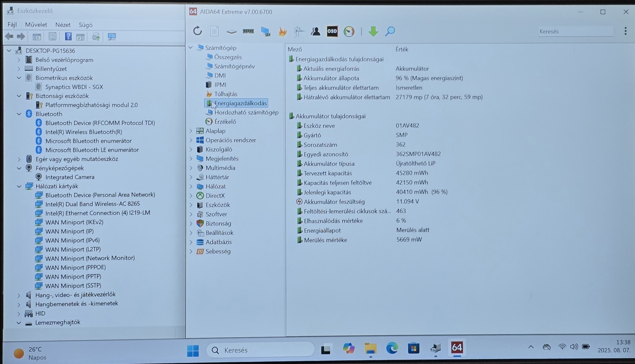The width and height of the screenshot is (635, 364).
Task: Open the Súgó menu
Action: pos(86,25)
